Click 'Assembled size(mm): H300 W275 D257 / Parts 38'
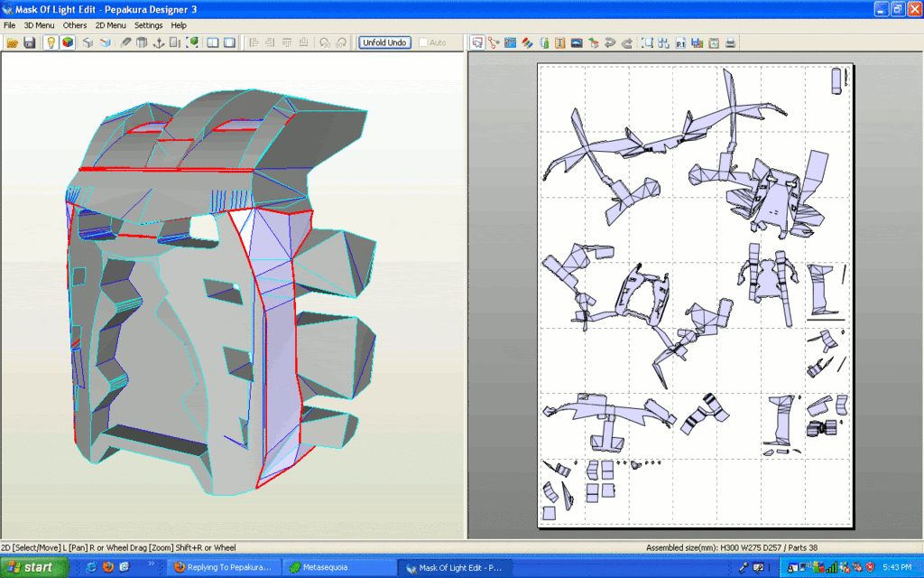The height and width of the screenshot is (578, 924). (731, 547)
